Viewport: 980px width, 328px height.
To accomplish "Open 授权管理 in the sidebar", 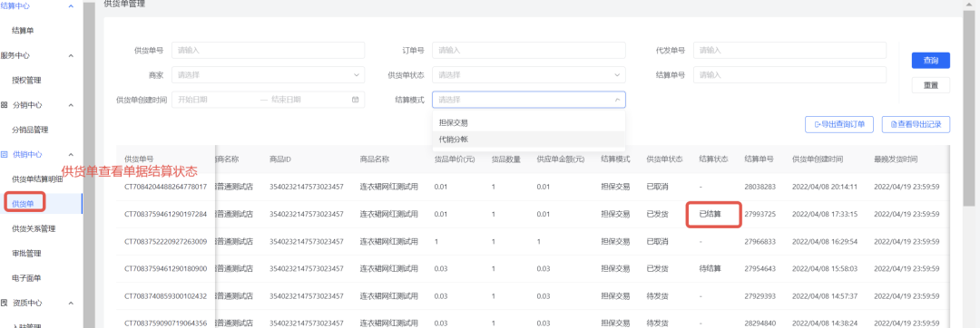I will click(x=27, y=80).
